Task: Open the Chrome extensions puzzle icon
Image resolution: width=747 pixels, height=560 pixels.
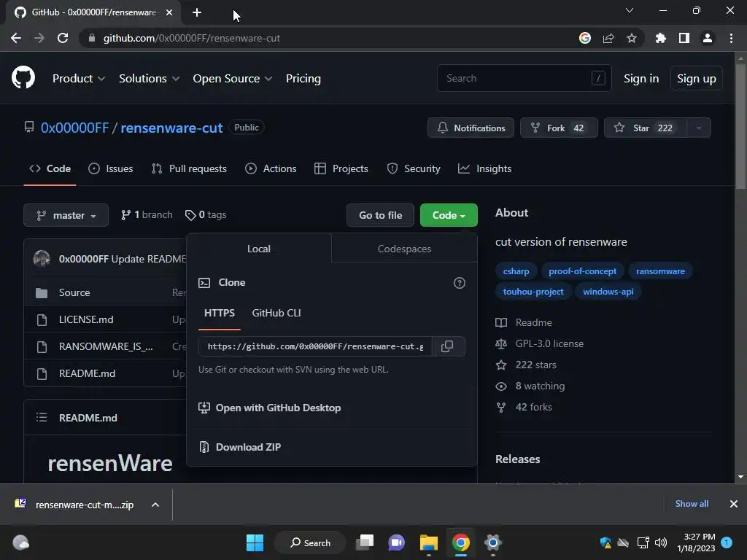Action: coord(660,38)
